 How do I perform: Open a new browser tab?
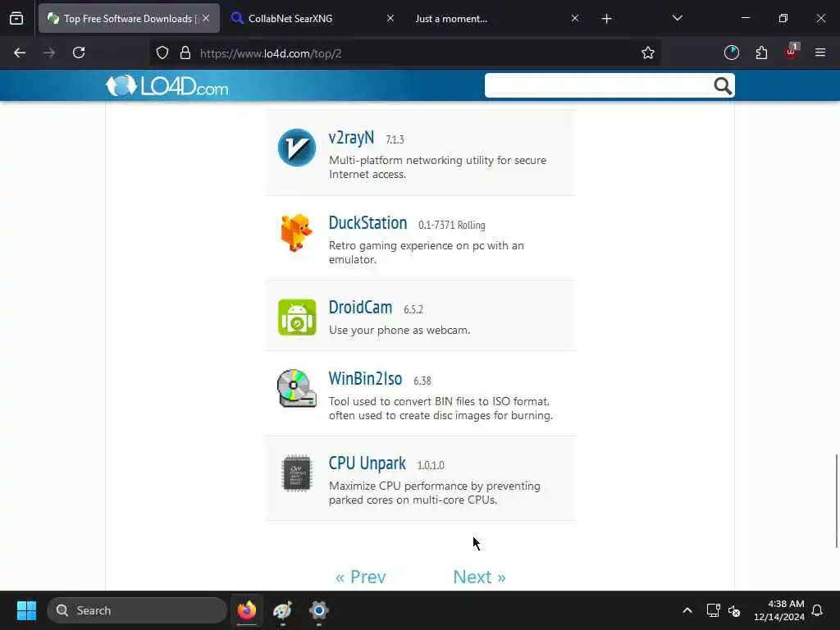pos(606,19)
